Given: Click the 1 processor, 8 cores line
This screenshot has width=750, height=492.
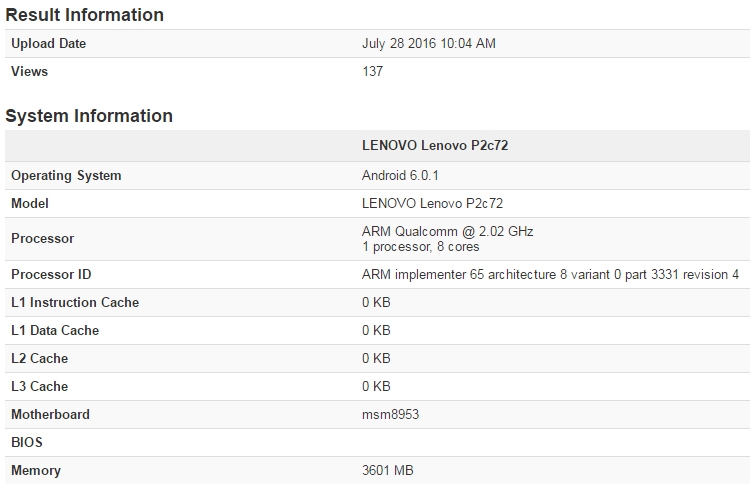Looking at the screenshot, I should 420,247.
